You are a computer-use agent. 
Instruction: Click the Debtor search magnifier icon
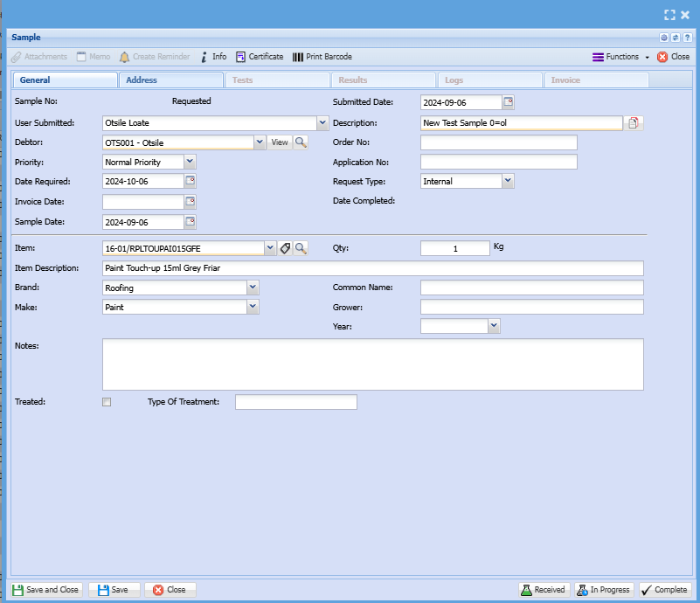tap(300, 142)
